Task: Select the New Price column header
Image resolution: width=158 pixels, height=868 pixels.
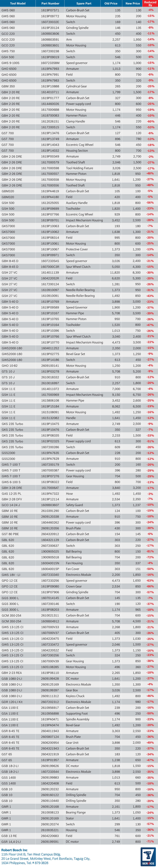Action: 132,3
